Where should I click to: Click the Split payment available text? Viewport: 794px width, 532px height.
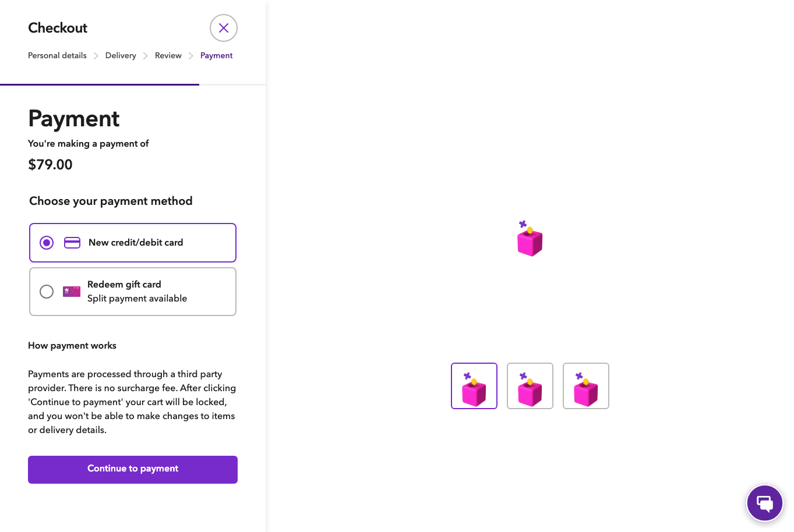coord(137,299)
